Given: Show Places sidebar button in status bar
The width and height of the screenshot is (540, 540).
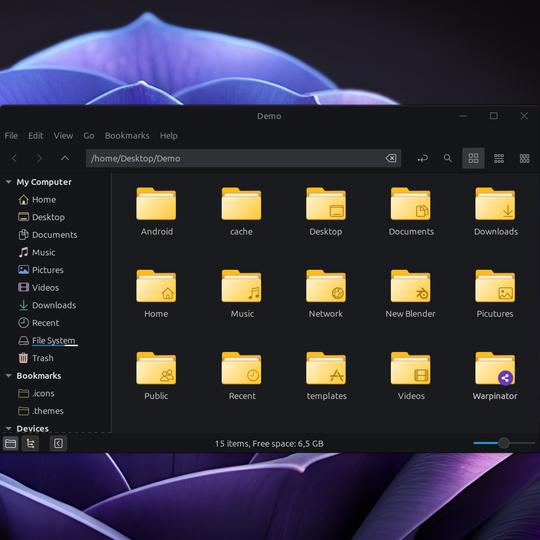Looking at the screenshot, I should coord(11,443).
